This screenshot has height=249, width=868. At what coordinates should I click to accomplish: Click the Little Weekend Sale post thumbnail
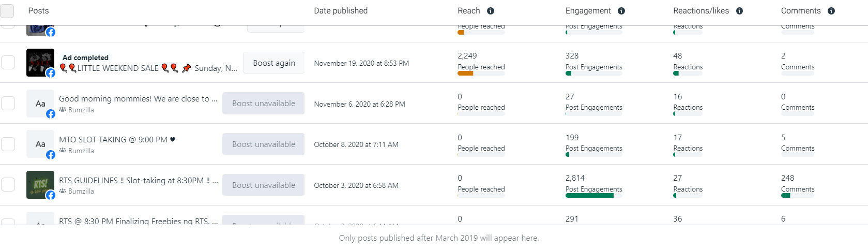point(40,62)
